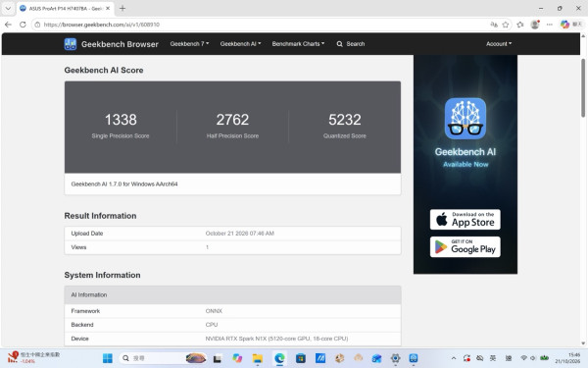View site information lock icon
Viewport: 588px width, 368px height.
click(37, 25)
